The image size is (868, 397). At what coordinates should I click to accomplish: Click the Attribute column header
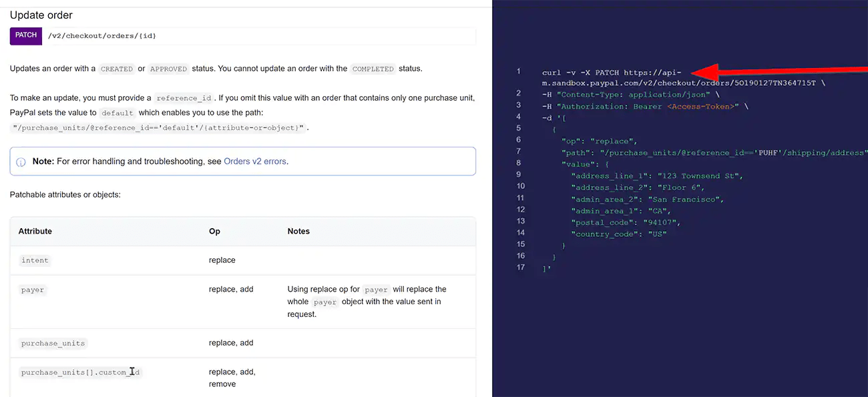(x=35, y=231)
